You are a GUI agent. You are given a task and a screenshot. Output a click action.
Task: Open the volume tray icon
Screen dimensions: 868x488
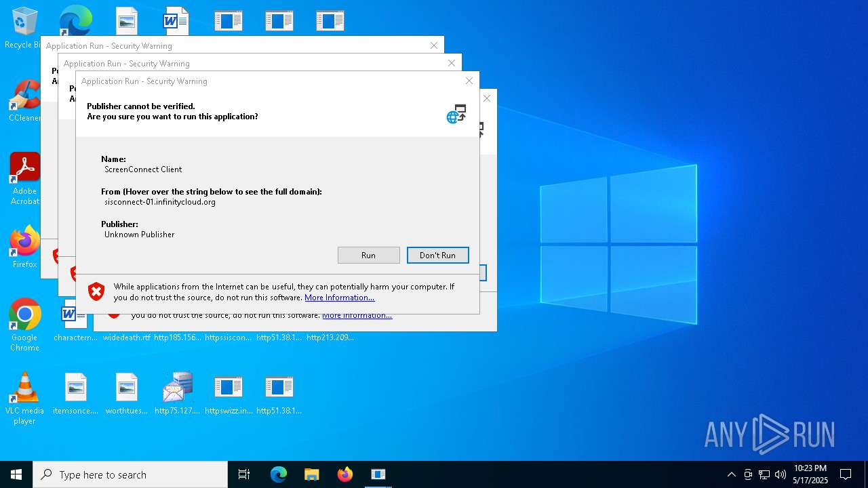(781, 474)
